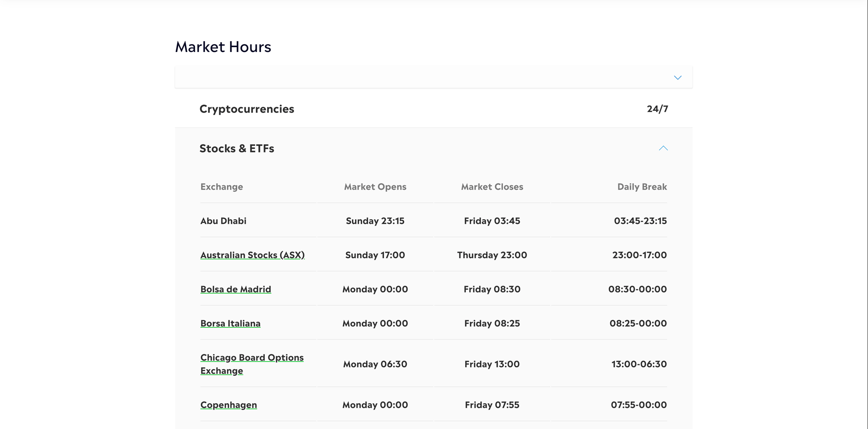Select Copenhagen closing time Friday 07:55
The image size is (868, 429).
(x=492, y=405)
